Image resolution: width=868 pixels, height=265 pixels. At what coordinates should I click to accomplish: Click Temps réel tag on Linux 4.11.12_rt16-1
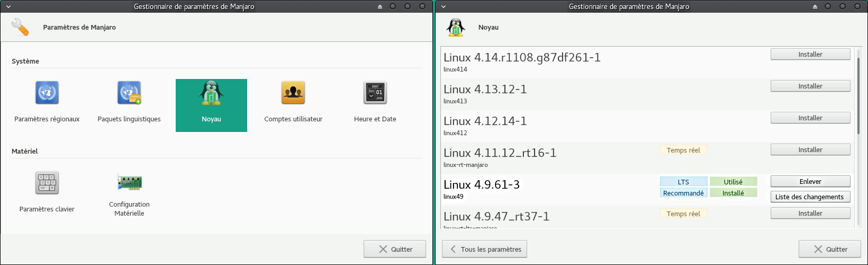[x=683, y=150]
